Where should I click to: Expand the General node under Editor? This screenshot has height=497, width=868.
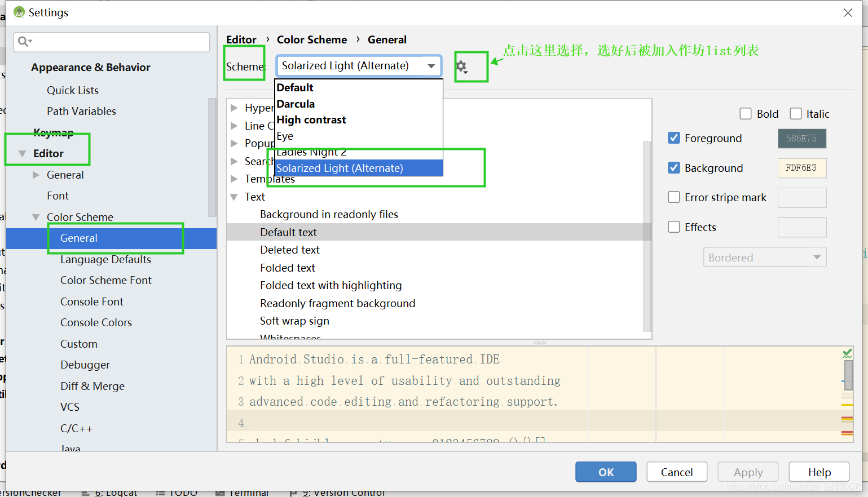pos(36,175)
